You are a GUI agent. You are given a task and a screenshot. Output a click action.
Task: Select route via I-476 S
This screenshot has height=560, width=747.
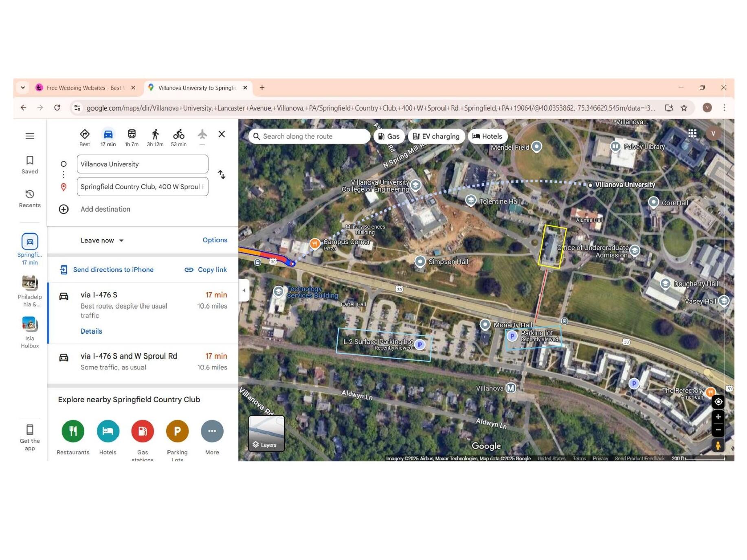pyautogui.click(x=143, y=313)
